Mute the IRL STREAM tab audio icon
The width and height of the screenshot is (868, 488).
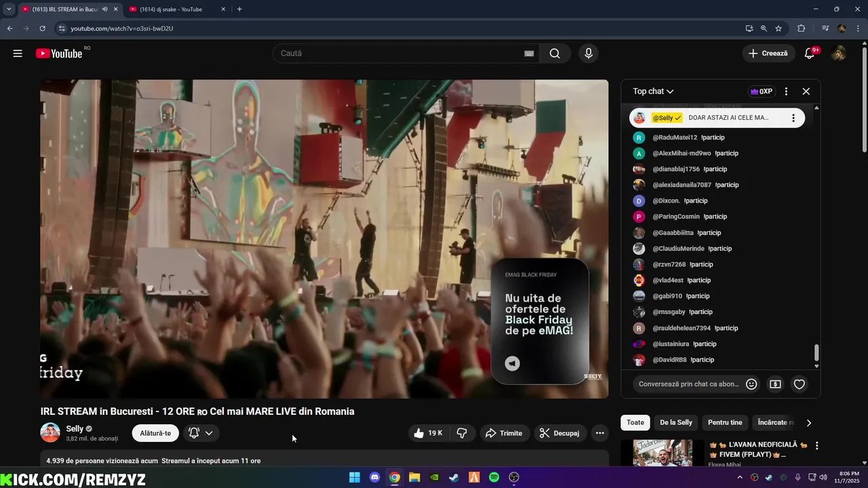104,9
